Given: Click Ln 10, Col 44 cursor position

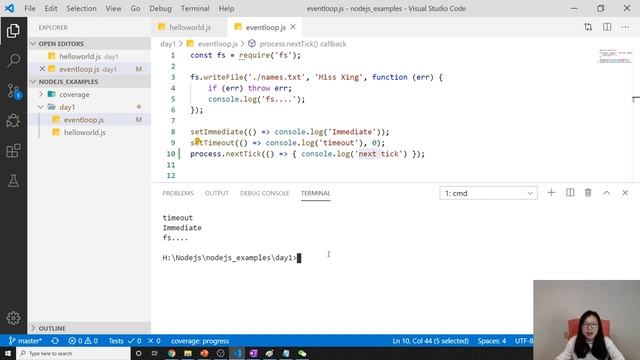Looking at the screenshot, I should (x=430, y=341).
